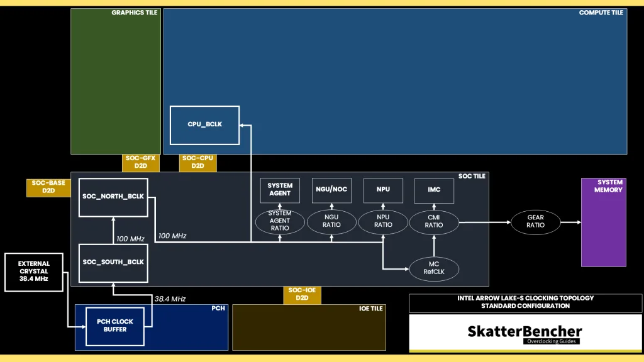
Task: Select the purple SYSTEM MEMORY block
Action: pos(604,222)
